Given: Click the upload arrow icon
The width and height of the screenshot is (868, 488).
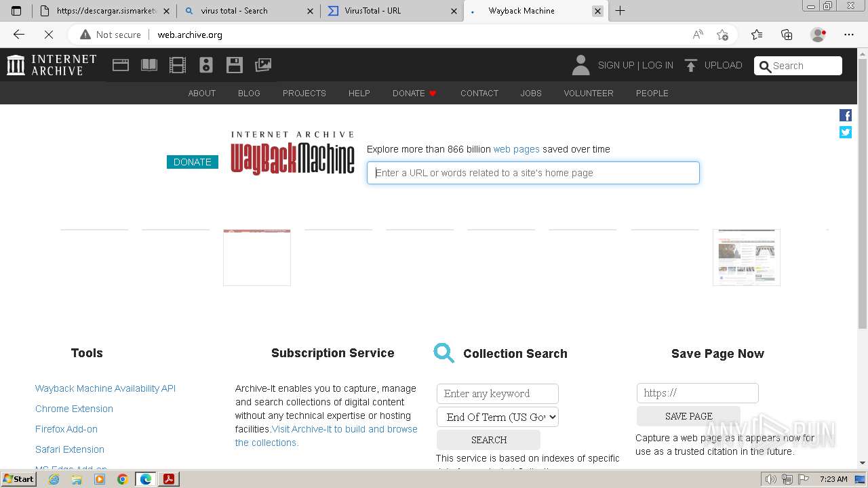Looking at the screenshot, I should pyautogui.click(x=691, y=65).
